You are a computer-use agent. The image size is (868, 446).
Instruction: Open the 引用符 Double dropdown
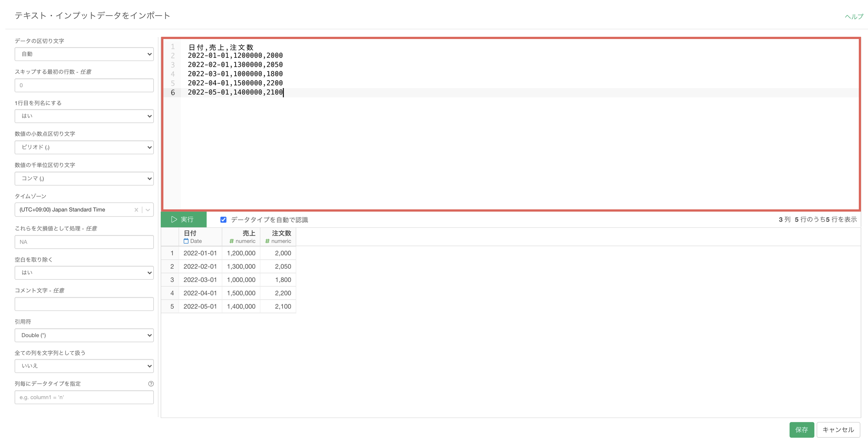point(84,335)
